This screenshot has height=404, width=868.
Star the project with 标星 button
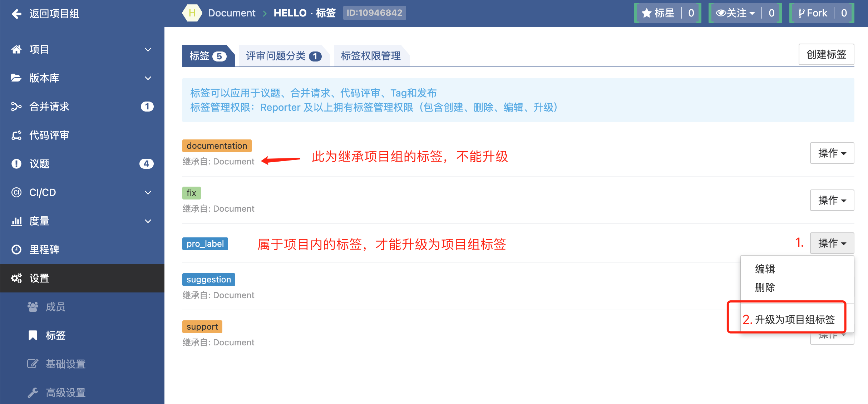tap(659, 13)
